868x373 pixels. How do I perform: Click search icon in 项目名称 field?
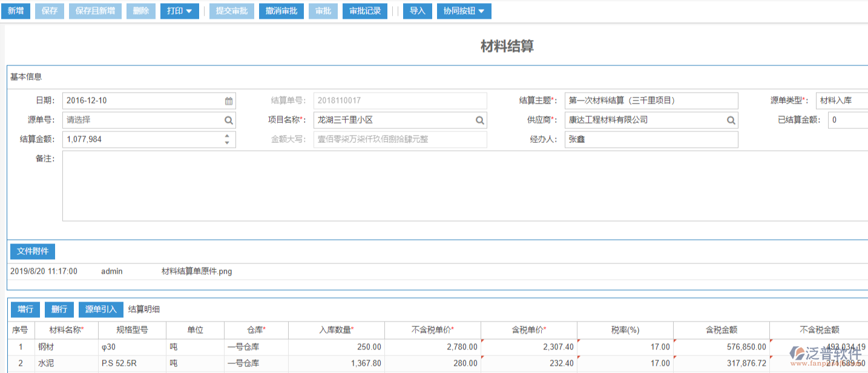coord(479,120)
